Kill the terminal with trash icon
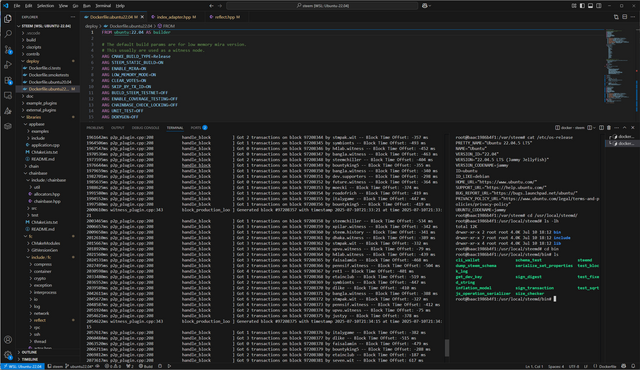The height and width of the screenshot is (370, 640). coord(609,128)
